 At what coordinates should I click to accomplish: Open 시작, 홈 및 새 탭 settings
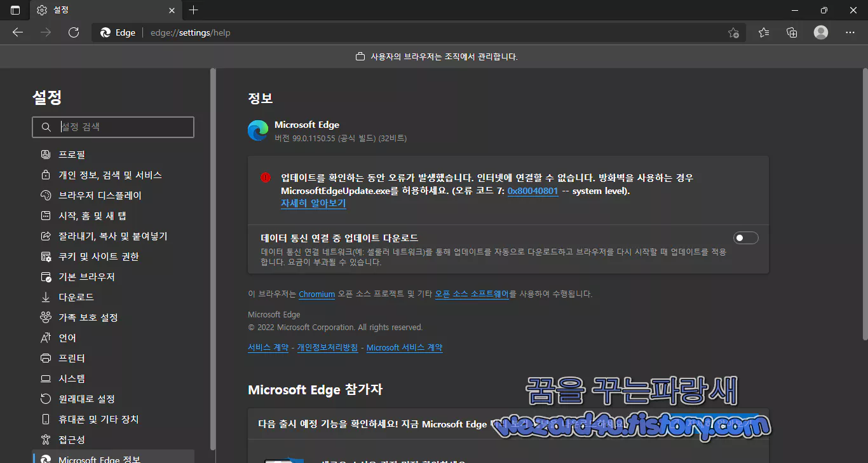[x=113, y=216]
